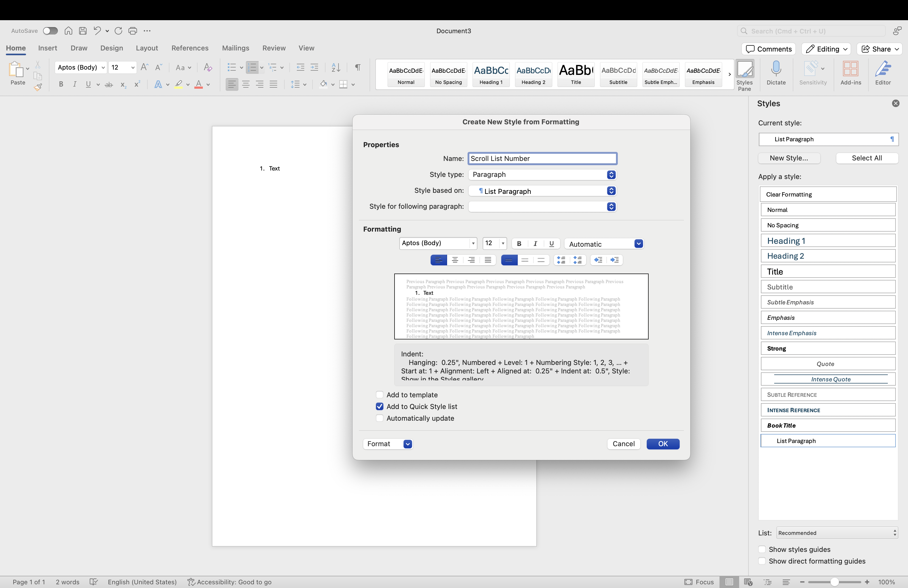Switch to the Review tab
908x588 pixels.
pyautogui.click(x=273, y=48)
